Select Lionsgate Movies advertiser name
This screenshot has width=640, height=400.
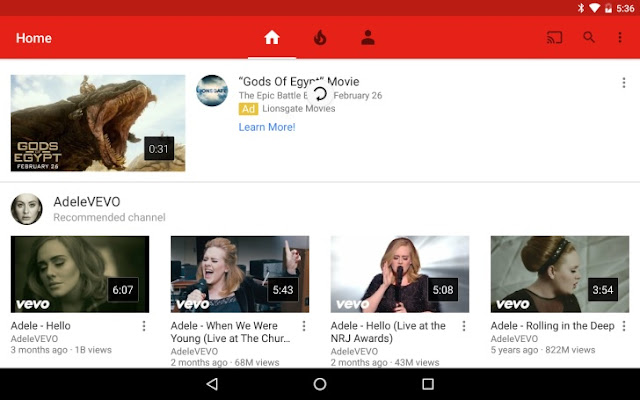tap(299, 109)
